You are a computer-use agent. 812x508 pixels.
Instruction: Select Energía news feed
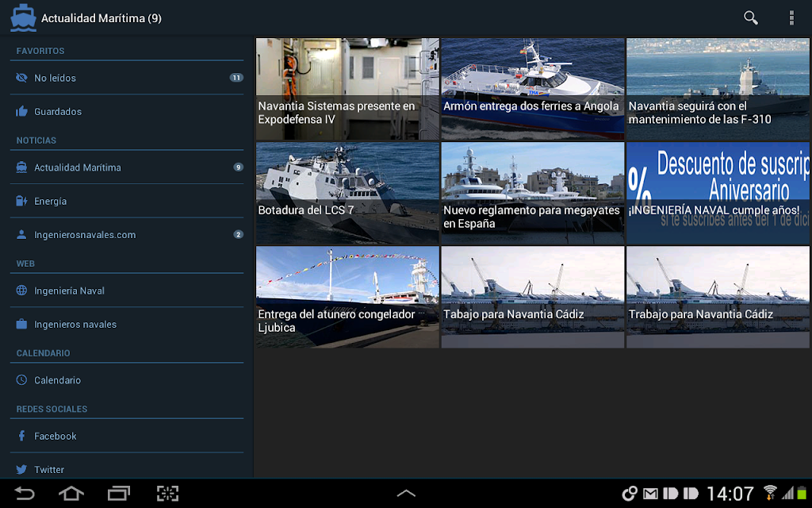tap(127, 201)
